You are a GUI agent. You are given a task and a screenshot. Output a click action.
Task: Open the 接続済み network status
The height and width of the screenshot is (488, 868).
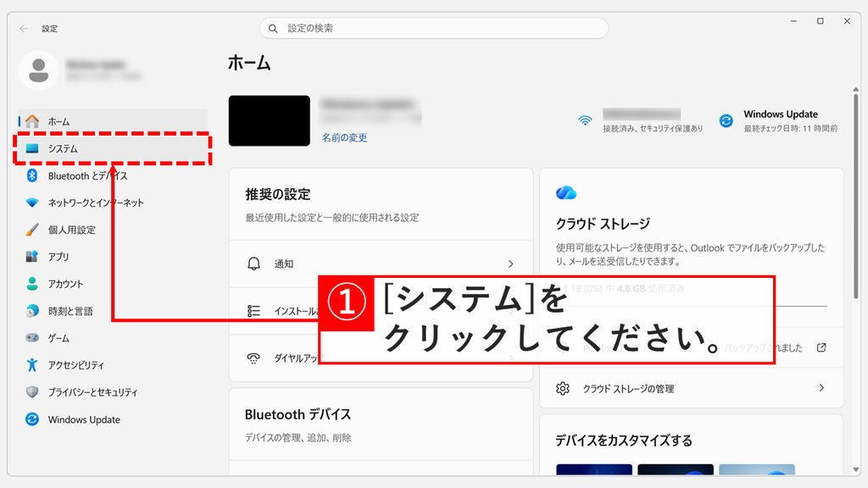point(641,120)
